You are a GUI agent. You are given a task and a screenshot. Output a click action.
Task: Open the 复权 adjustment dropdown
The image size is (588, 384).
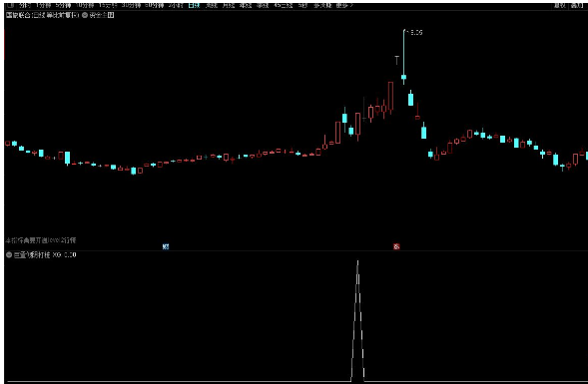(x=560, y=6)
